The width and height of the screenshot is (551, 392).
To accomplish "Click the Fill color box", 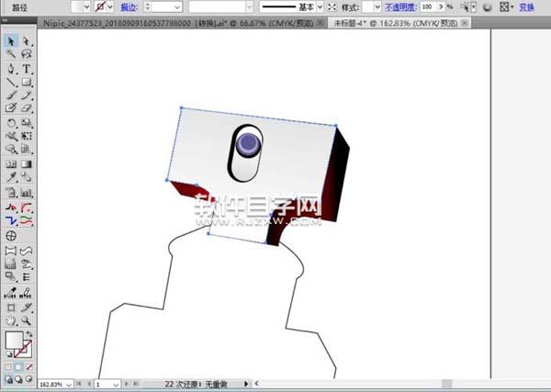I will [x=14, y=340].
